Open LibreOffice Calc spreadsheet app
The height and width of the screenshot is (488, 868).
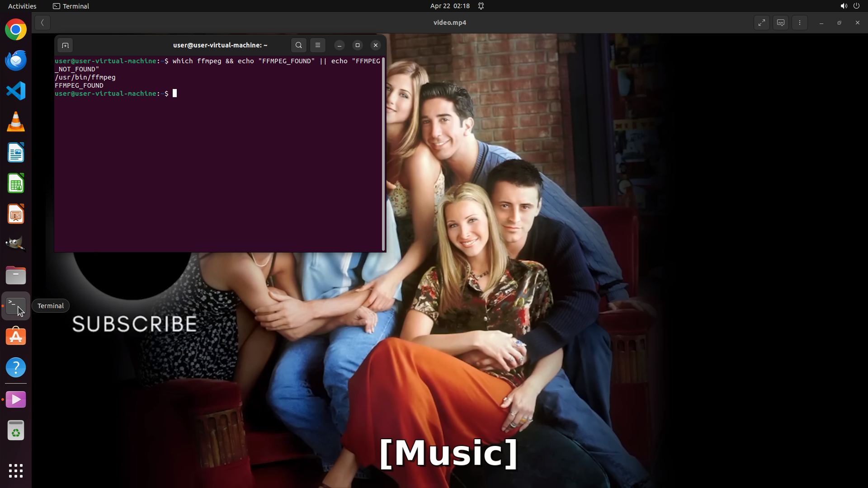(x=16, y=183)
